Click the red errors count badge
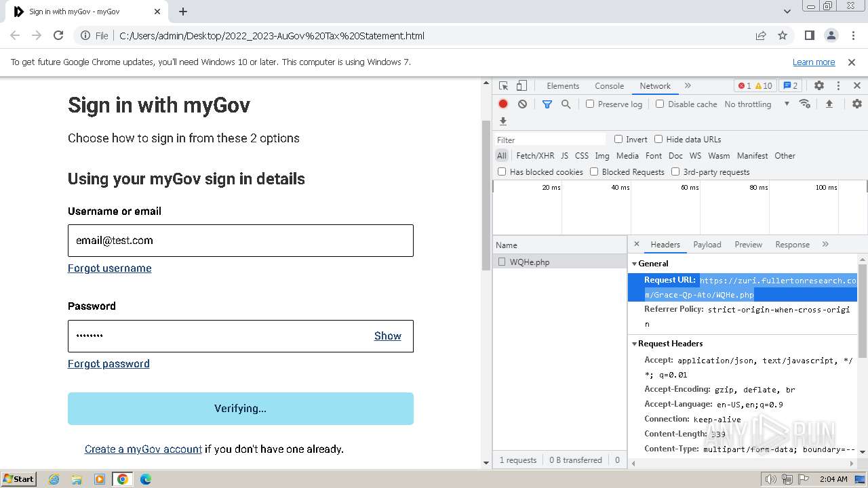 744,86
